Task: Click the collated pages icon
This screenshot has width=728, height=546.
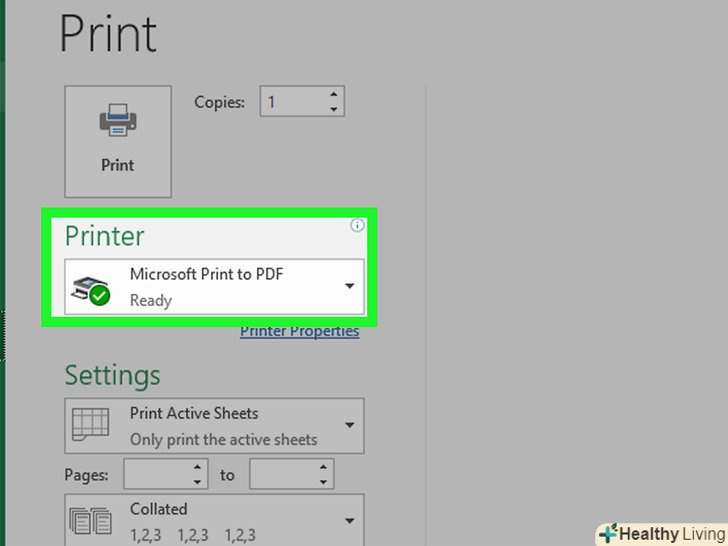Action: click(91, 521)
